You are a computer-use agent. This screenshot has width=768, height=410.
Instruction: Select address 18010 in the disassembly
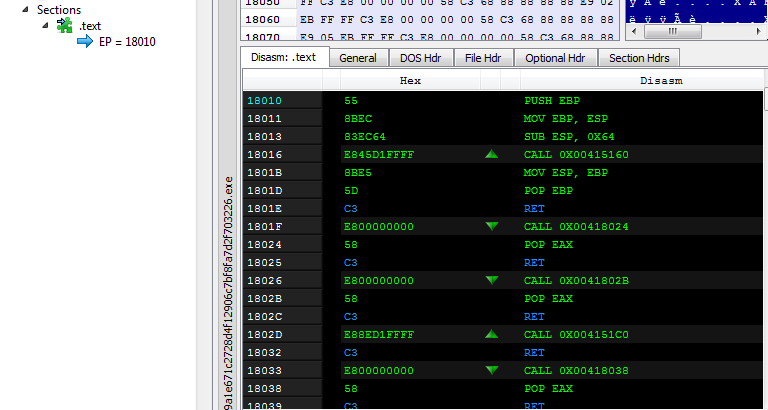click(264, 101)
